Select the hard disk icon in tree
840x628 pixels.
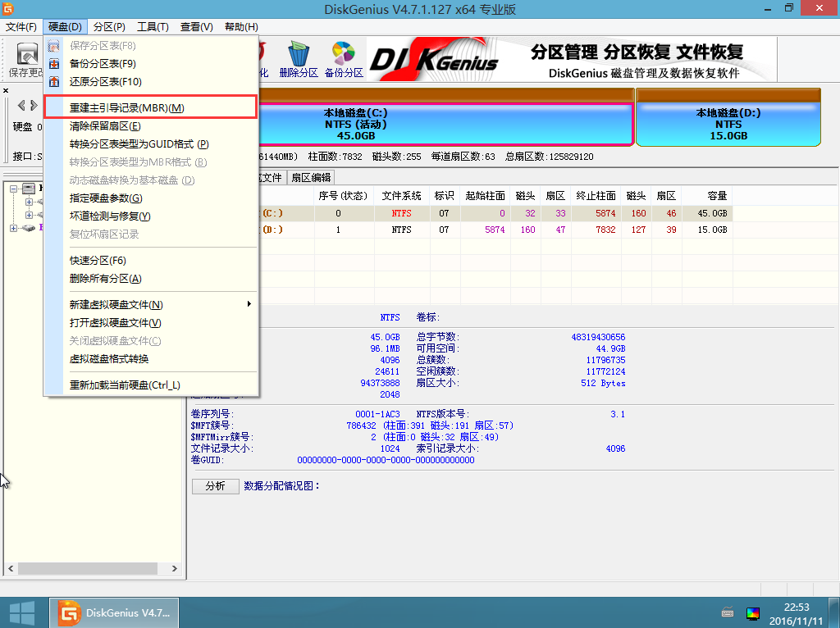[29, 189]
